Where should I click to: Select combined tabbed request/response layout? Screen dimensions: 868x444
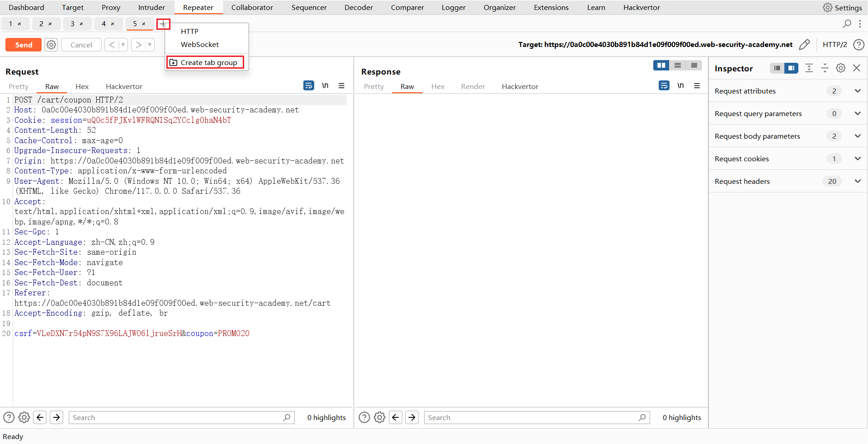point(694,65)
